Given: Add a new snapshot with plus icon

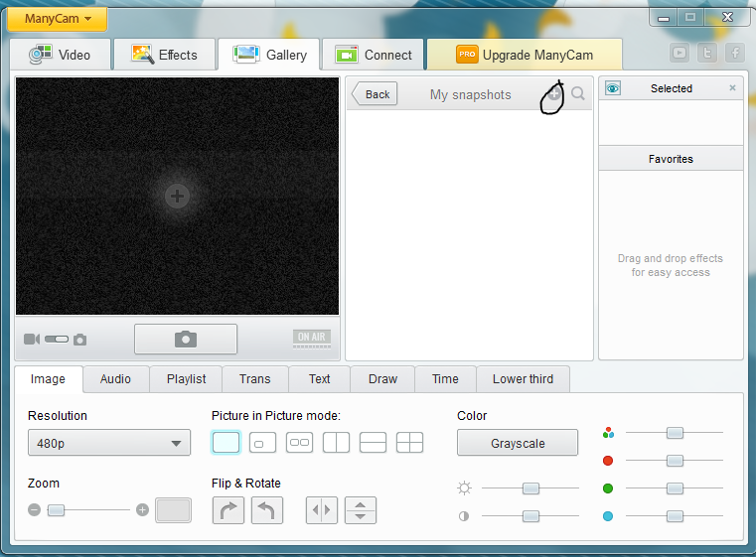Looking at the screenshot, I should [554, 93].
